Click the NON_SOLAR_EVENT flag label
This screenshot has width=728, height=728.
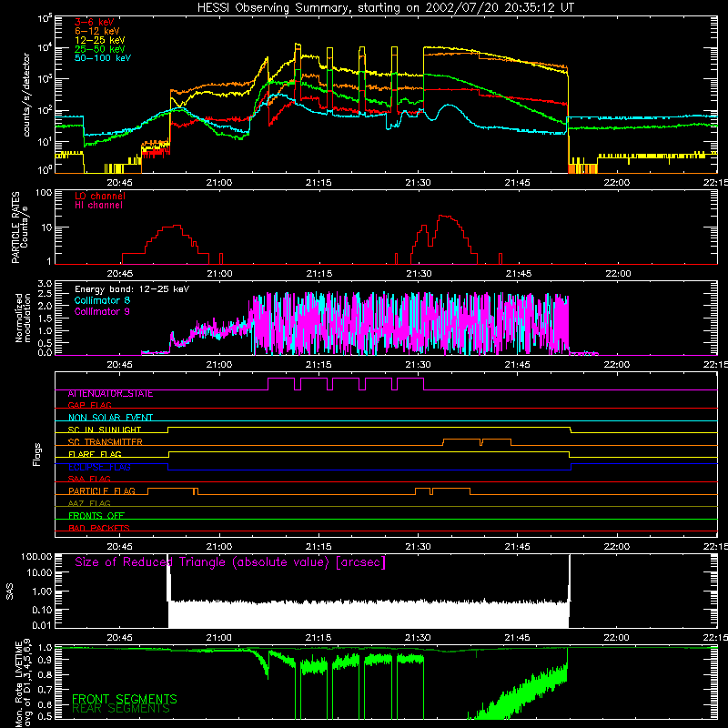click(x=110, y=418)
